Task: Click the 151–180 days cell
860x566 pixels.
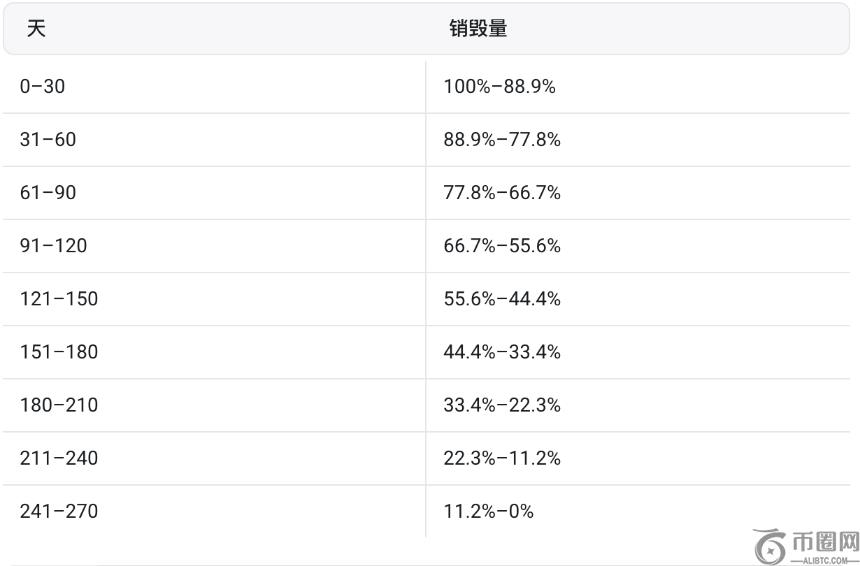Action: coord(59,352)
